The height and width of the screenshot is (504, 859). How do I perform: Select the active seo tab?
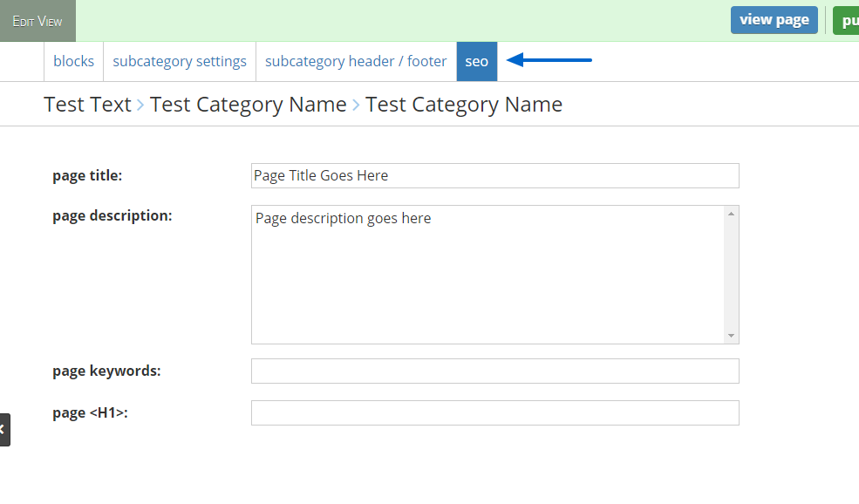(x=476, y=61)
